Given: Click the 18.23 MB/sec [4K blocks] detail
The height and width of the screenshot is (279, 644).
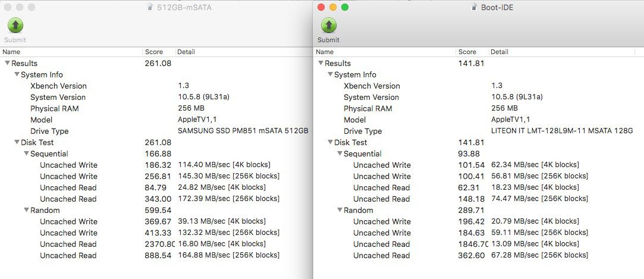Looking at the screenshot, I should click(x=535, y=187).
